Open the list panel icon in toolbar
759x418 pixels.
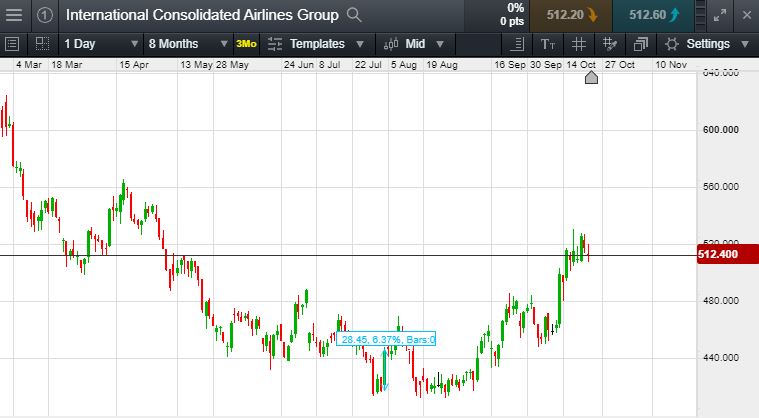(x=12, y=44)
